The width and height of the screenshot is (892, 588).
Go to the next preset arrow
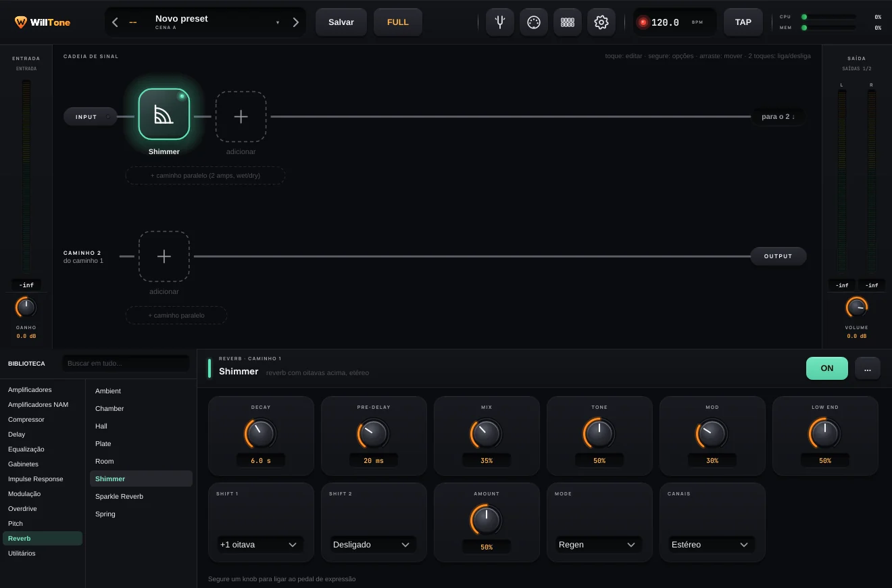[x=295, y=22]
